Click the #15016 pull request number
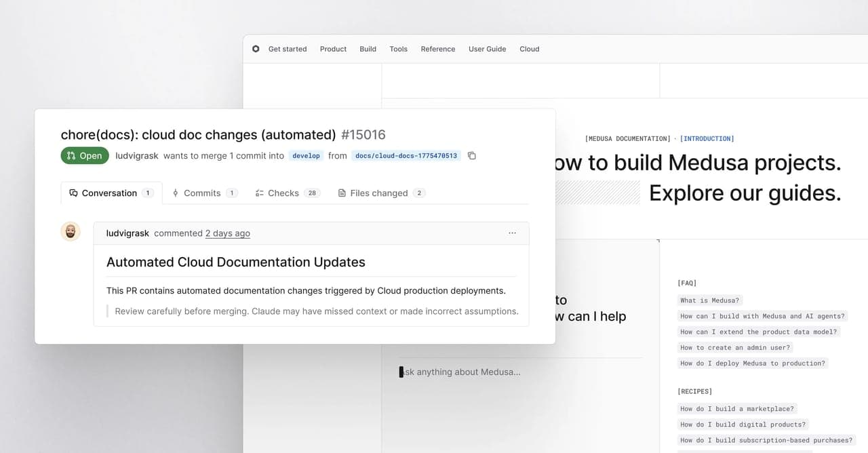Viewport: 868px width, 453px height. pos(363,134)
